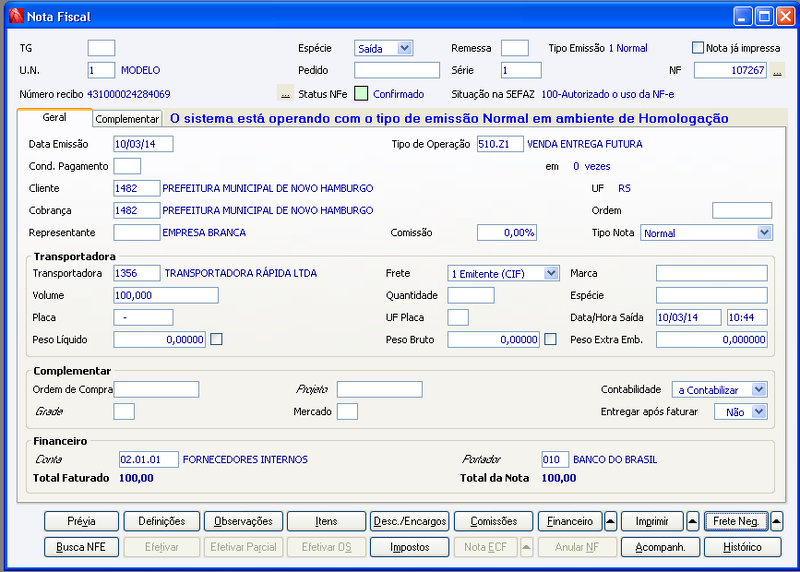
Task: Expand the Tipo Nota Normal dropdown
Action: coord(706,233)
